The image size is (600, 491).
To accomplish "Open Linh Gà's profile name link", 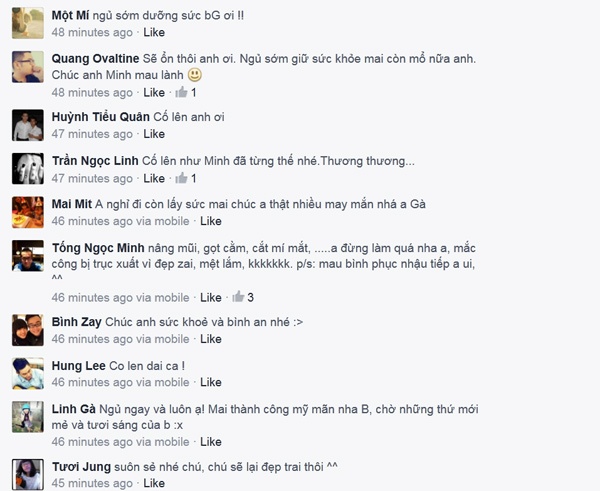I will [x=72, y=409].
